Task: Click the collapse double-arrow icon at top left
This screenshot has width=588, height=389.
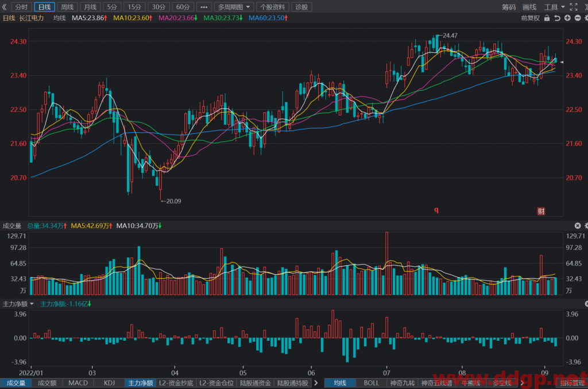Action: click(5, 7)
